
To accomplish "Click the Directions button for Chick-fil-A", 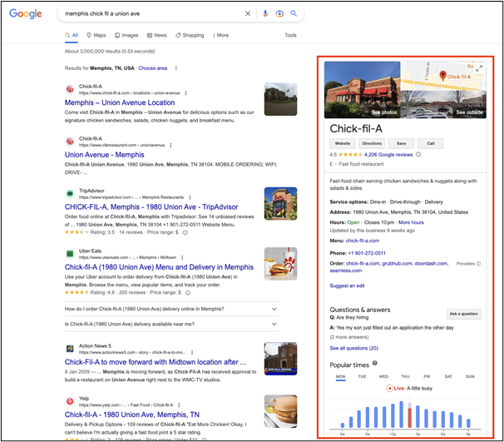I will point(372,143).
